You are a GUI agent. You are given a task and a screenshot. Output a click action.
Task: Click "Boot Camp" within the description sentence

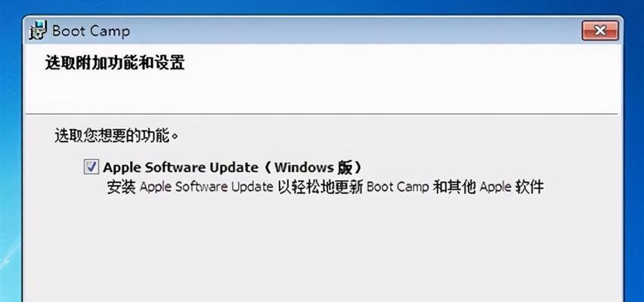[x=397, y=187]
